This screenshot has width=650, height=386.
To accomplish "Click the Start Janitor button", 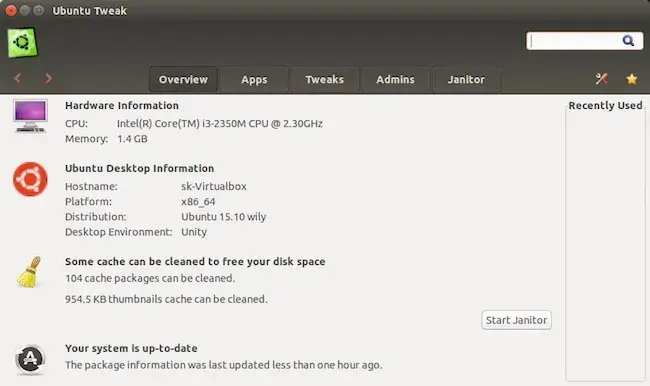I will click(x=517, y=320).
